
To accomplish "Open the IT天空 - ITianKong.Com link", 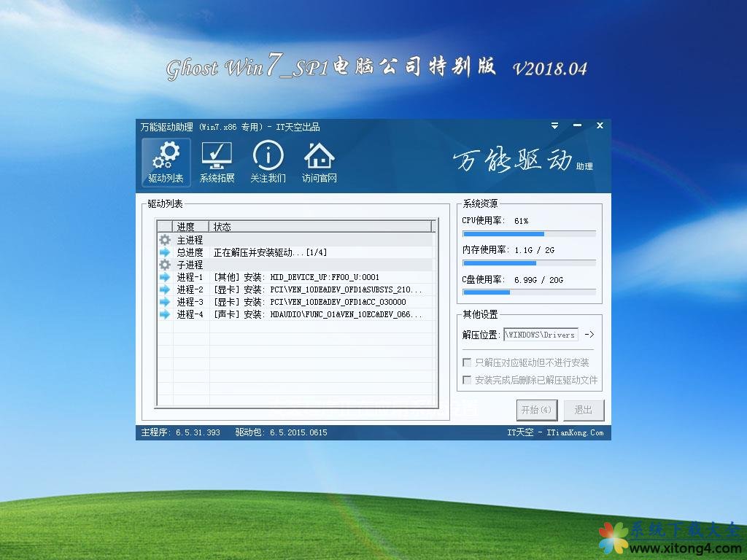I will (x=555, y=432).
